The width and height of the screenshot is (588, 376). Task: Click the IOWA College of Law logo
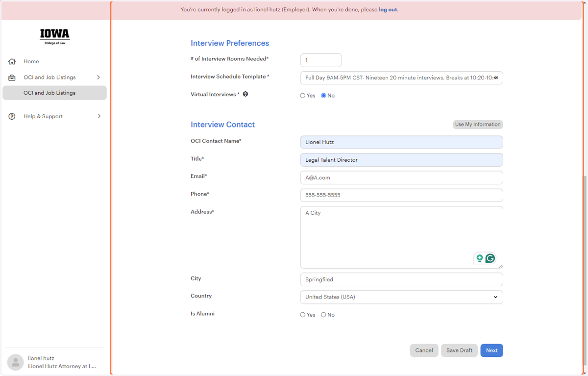[x=55, y=37]
